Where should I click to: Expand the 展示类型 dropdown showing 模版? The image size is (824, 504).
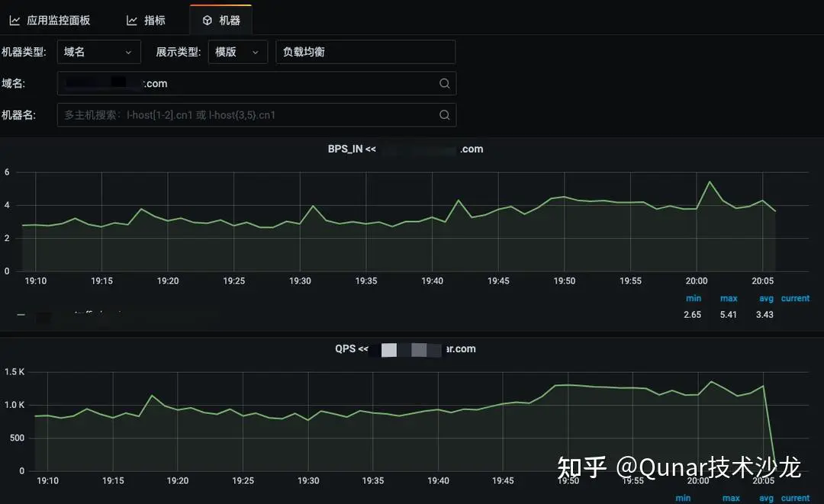click(237, 52)
